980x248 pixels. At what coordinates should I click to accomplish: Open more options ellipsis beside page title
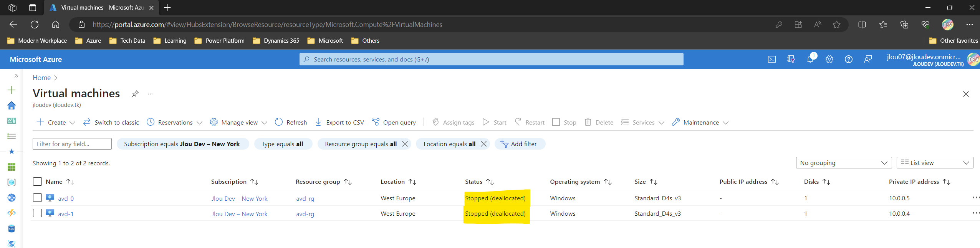[x=151, y=94]
